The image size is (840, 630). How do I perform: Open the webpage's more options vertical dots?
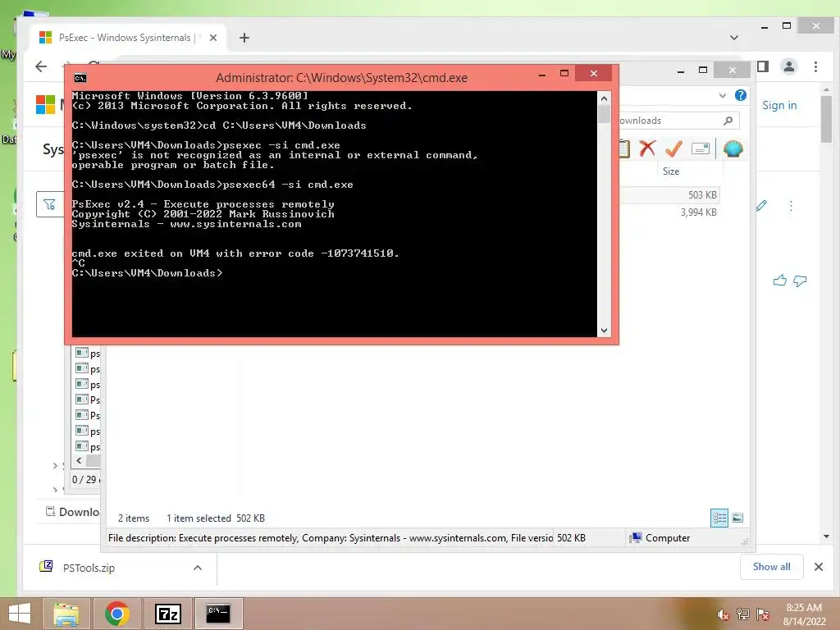pyautogui.click(x=791, y=206)
